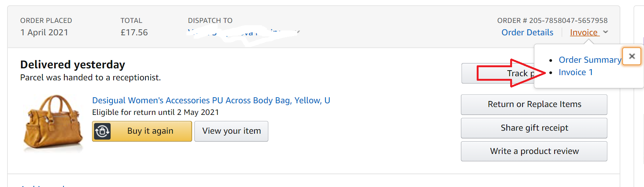Click the Share gift receipt button
This screenshot has width=644, height=187.
534,128
